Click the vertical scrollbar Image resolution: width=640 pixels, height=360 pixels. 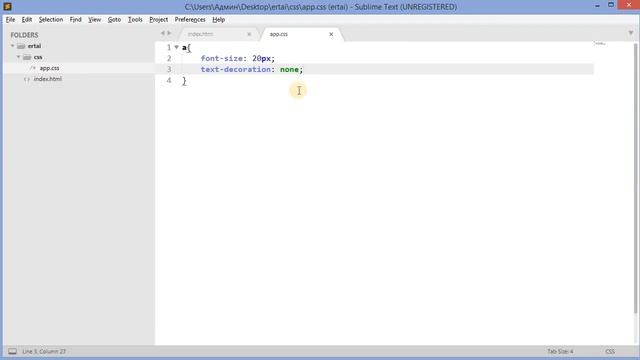coord(636,178)
